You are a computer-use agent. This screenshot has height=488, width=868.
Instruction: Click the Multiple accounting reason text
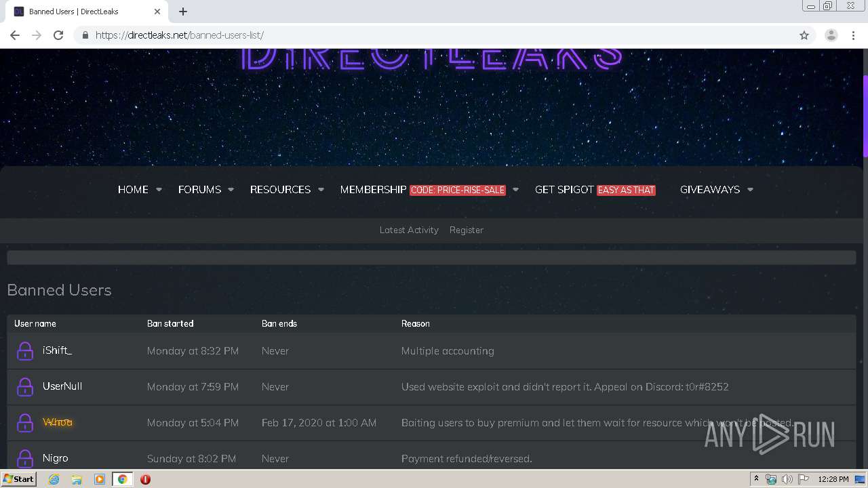[448, 351]
